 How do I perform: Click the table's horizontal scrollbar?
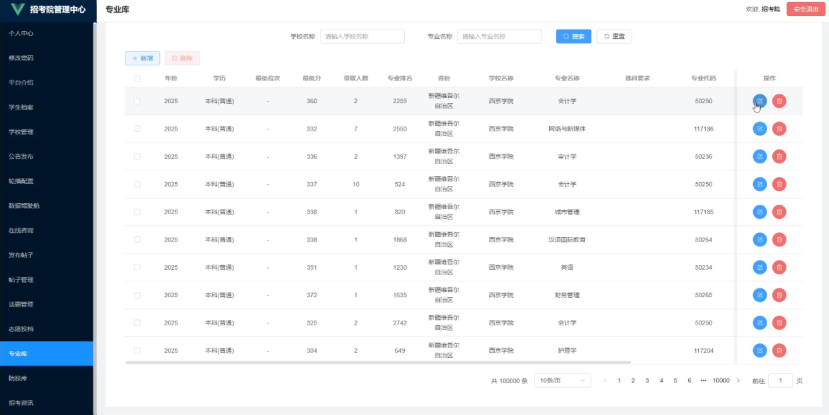pyautogui.click(x=378, y=363)
